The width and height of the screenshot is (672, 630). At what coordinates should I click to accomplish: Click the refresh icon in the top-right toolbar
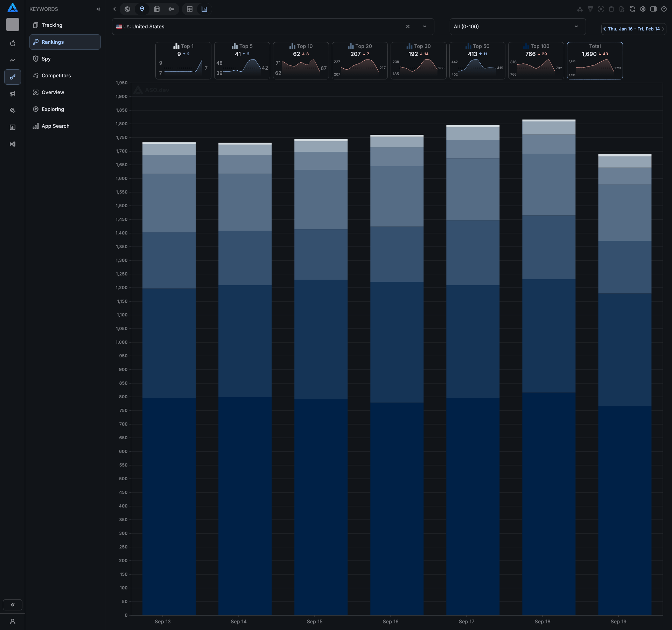coord(632,9)
